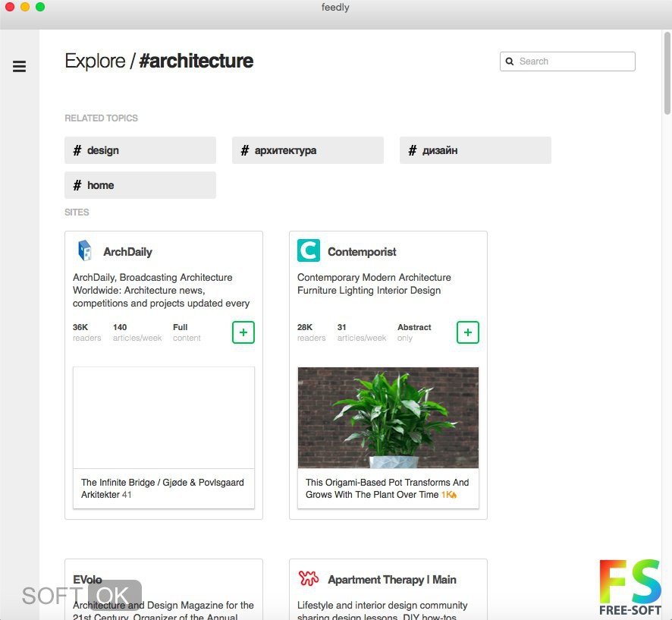Open the Contemporist site title
The width and height of the screenshot is (672, 620).
(x=362, y=252)
